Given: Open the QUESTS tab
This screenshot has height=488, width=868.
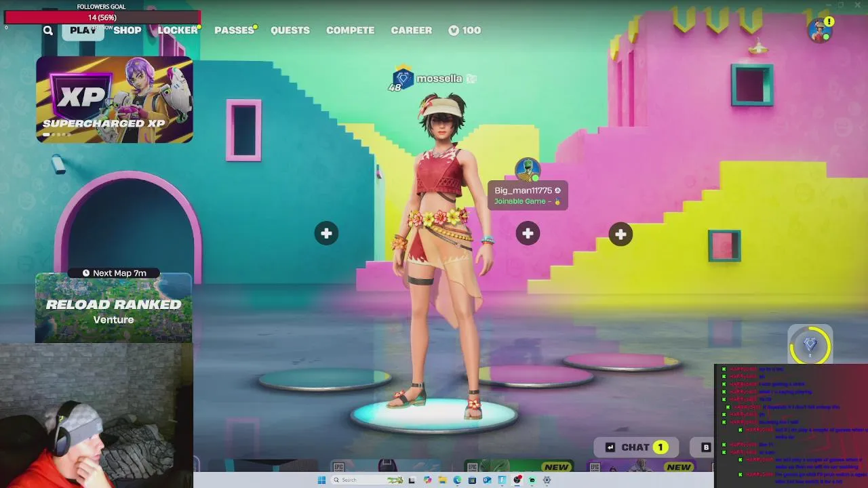Looking at the screenshot, I should (290, 30).
